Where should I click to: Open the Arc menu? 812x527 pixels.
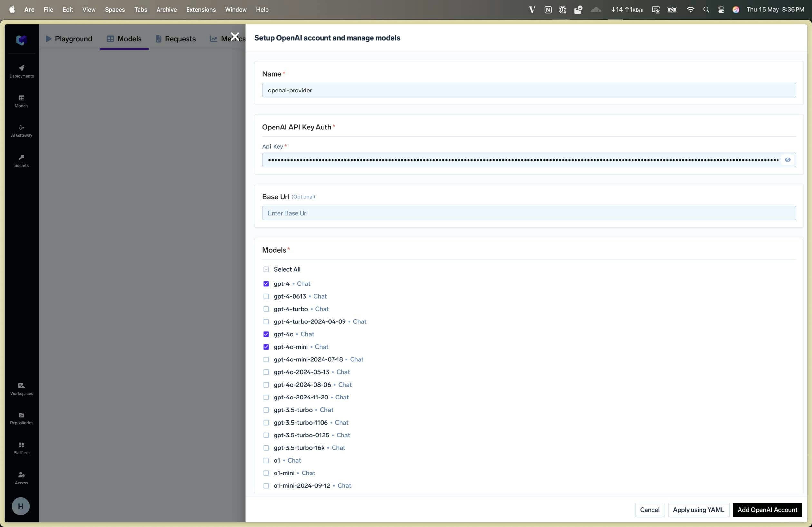pyautogui.click(x=29, y=10)
